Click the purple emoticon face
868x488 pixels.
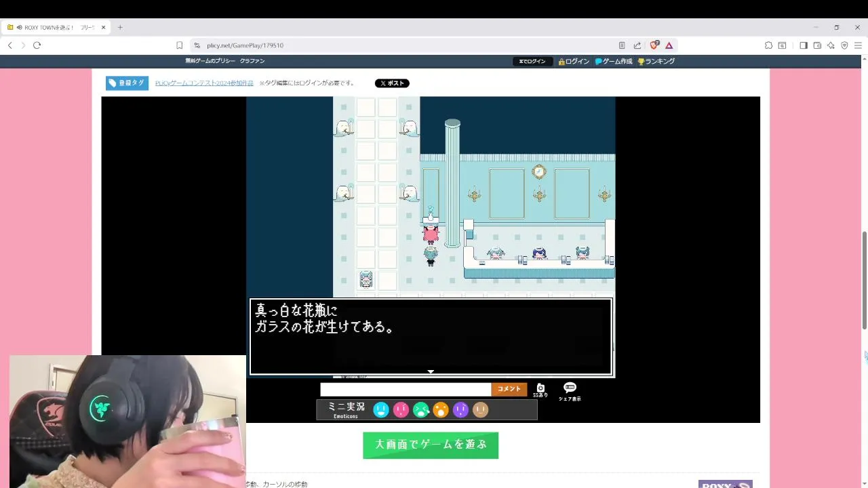[x=460, y=409]
